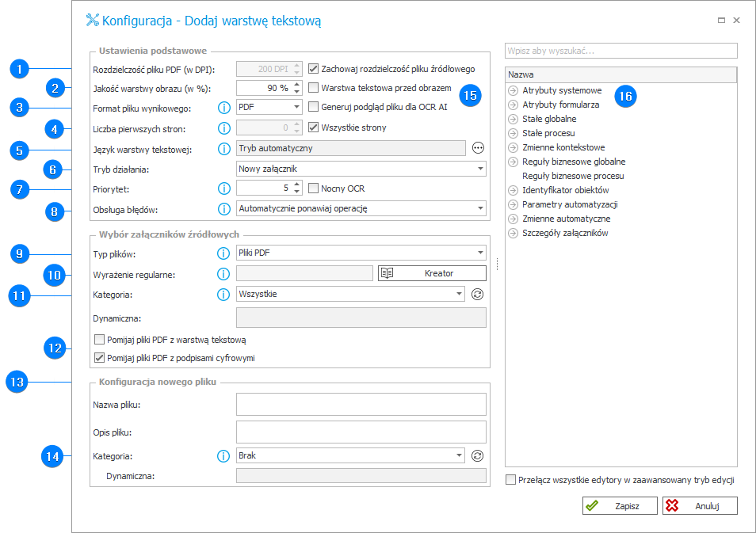Click info icon next to Typ plików
Image resolution: width=756 pixels, height=533 pixels.
(223, 253)
